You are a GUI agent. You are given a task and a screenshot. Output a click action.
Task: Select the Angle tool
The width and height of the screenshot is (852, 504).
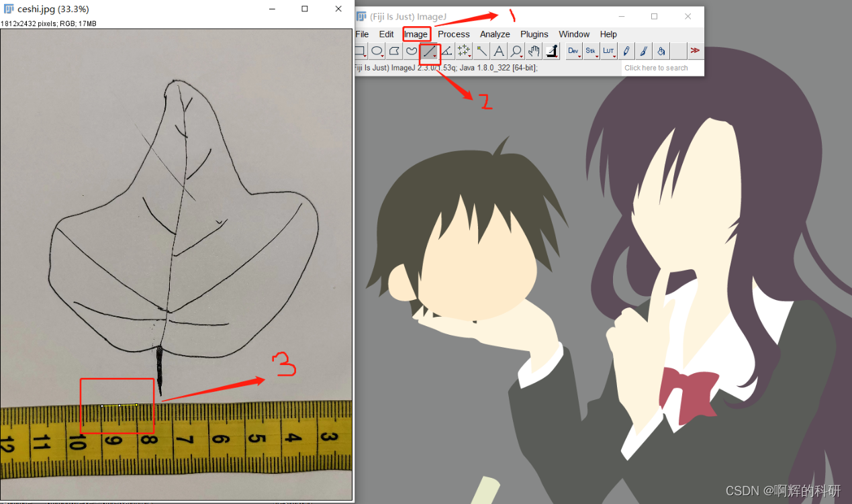pos(446,51)
